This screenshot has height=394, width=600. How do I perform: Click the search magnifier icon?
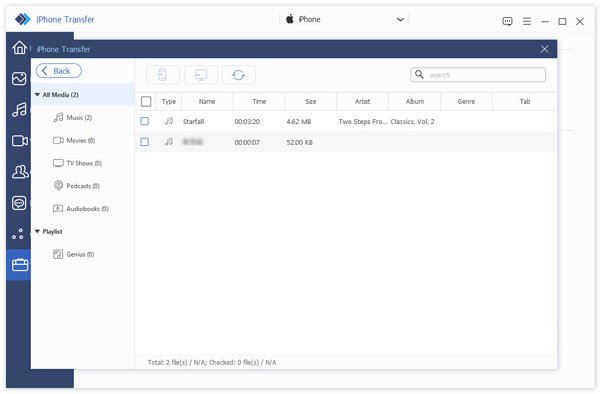419,75
